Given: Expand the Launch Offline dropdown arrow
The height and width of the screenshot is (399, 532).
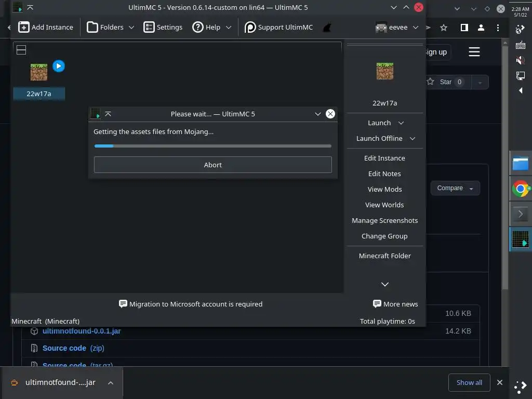Looking at the screenshot, I should [413, 138].
